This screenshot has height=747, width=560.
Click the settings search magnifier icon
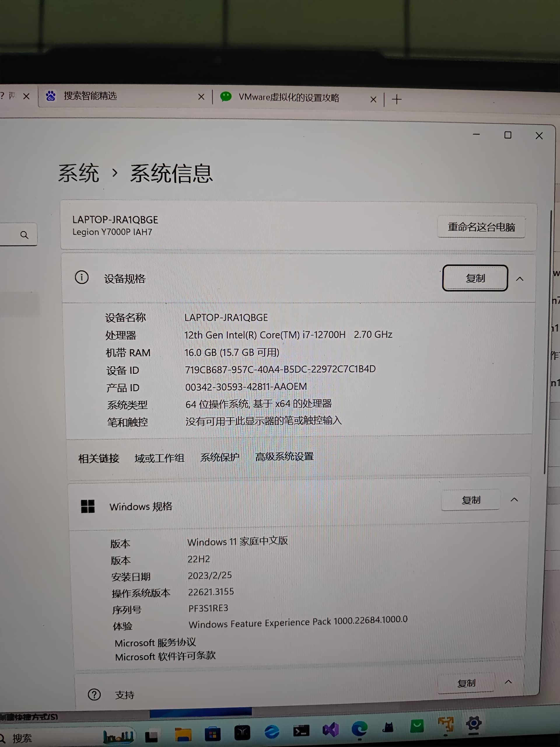tap(24, 235)
